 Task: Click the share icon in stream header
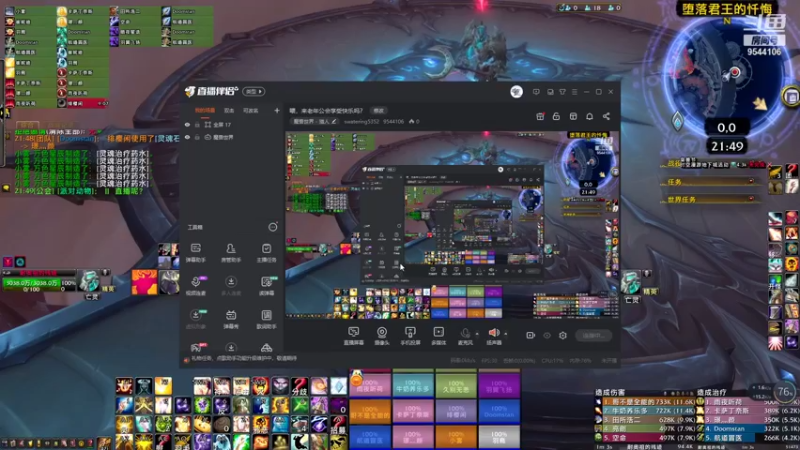pyautogui.click(x=606, y=116)
